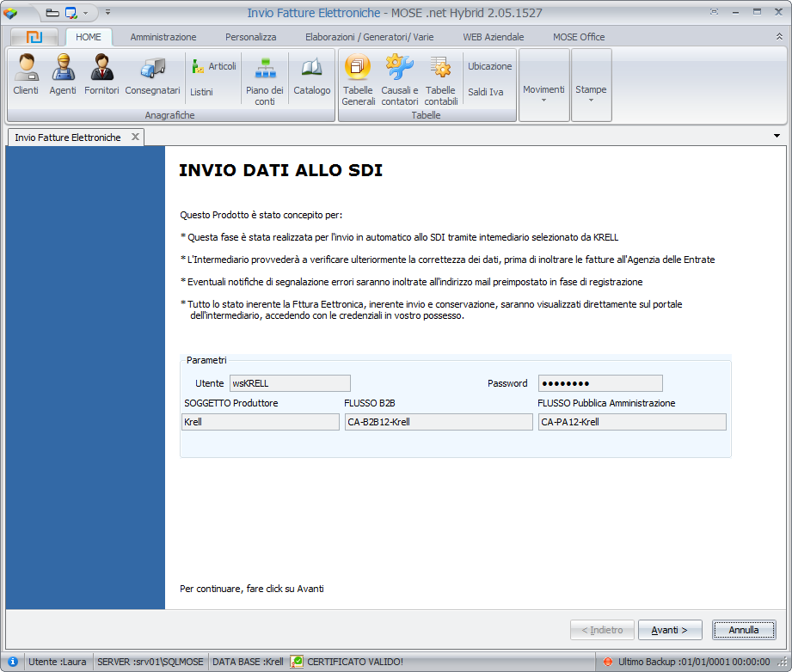The image size is (792, 672).
Task: Open Causali e contatori icon
Action: [400, 80]
